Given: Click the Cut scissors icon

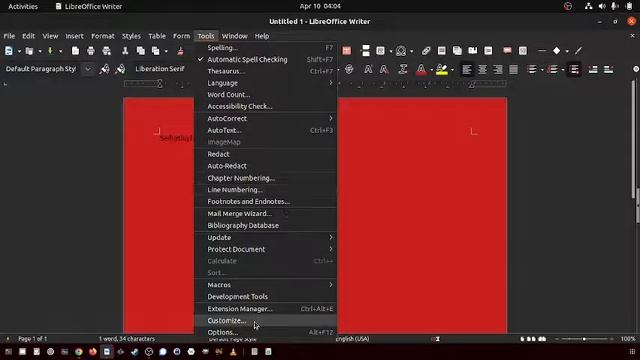Looking at the screenshot, I should tap(125, 51).
